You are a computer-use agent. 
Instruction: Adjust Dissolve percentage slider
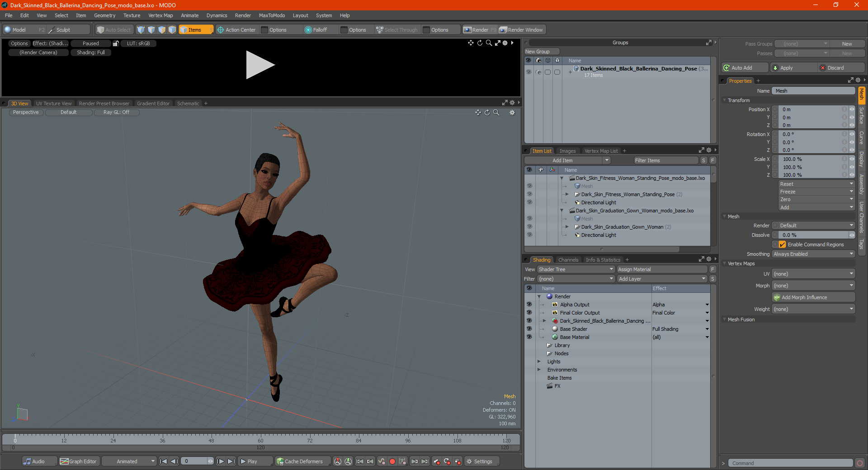coord(813,235)
